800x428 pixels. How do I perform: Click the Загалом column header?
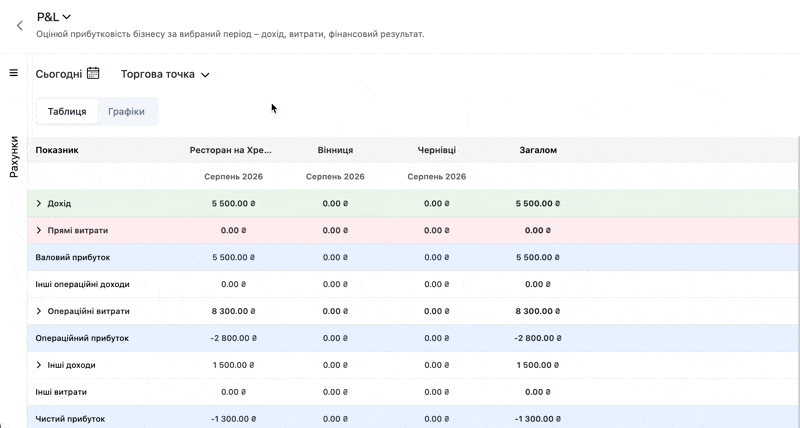(x=538, y=150)
